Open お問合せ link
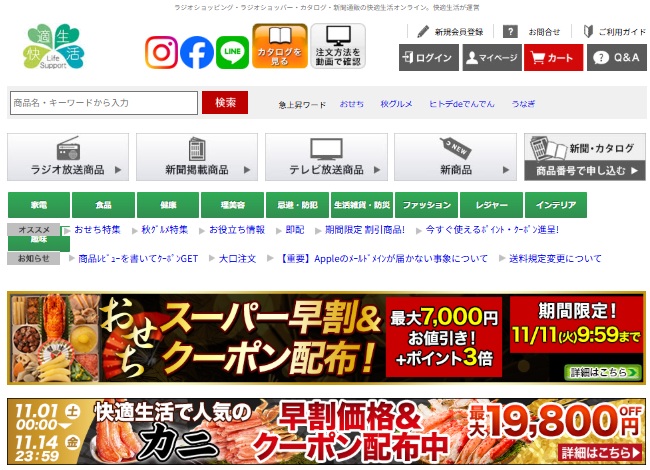 [544, 32]
